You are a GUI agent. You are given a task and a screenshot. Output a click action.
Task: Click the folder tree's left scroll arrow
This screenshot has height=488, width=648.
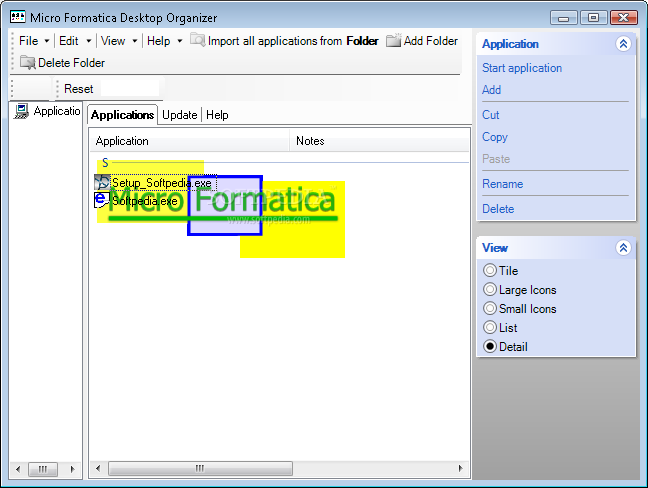pyautogui.click(x=18, y=469)
